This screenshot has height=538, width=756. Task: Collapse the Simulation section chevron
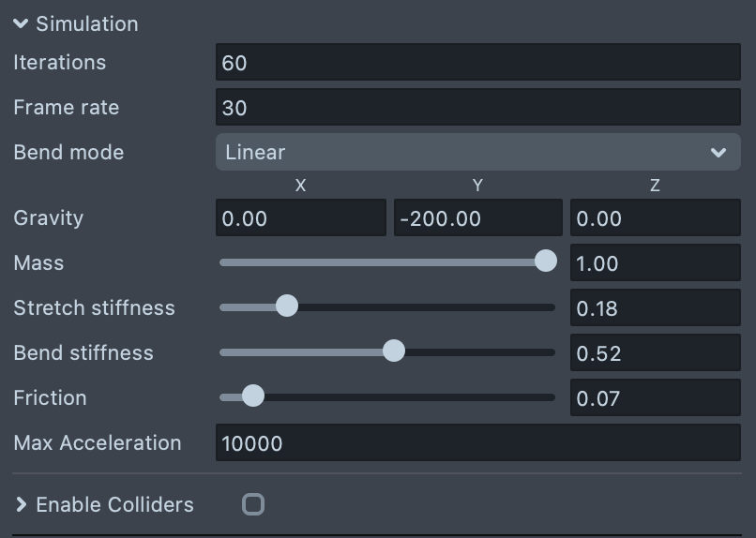pyautogui.click(x=21, y=24)
